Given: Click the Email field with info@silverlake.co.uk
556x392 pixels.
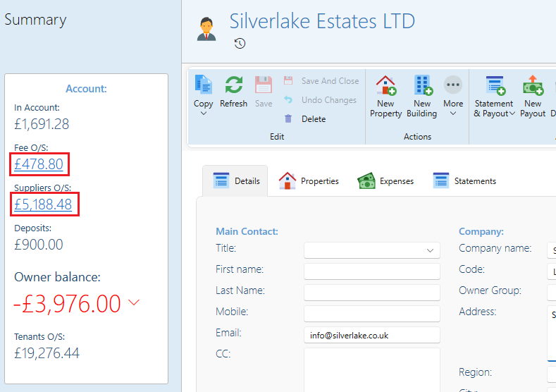Looking at the screenshot, I should point(372,335).
